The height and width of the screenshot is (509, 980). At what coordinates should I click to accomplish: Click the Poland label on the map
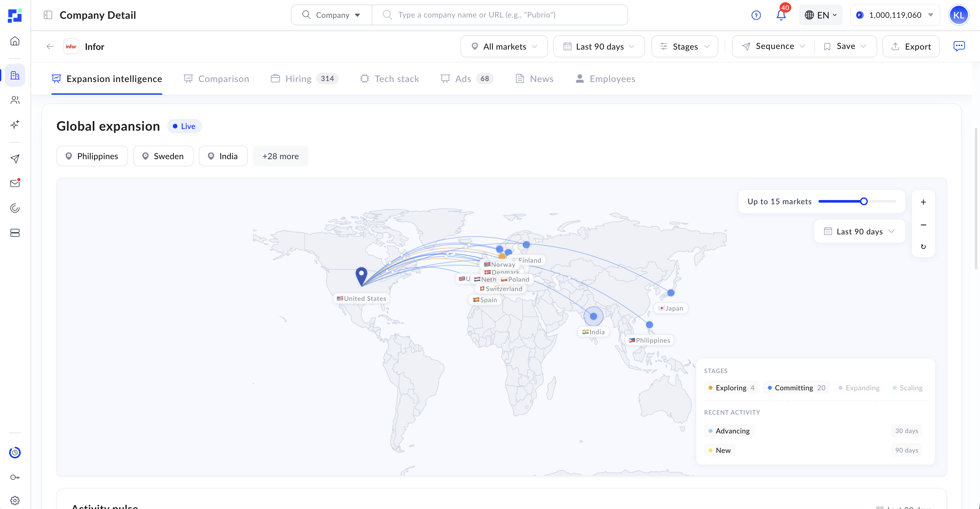click(515, 279)
